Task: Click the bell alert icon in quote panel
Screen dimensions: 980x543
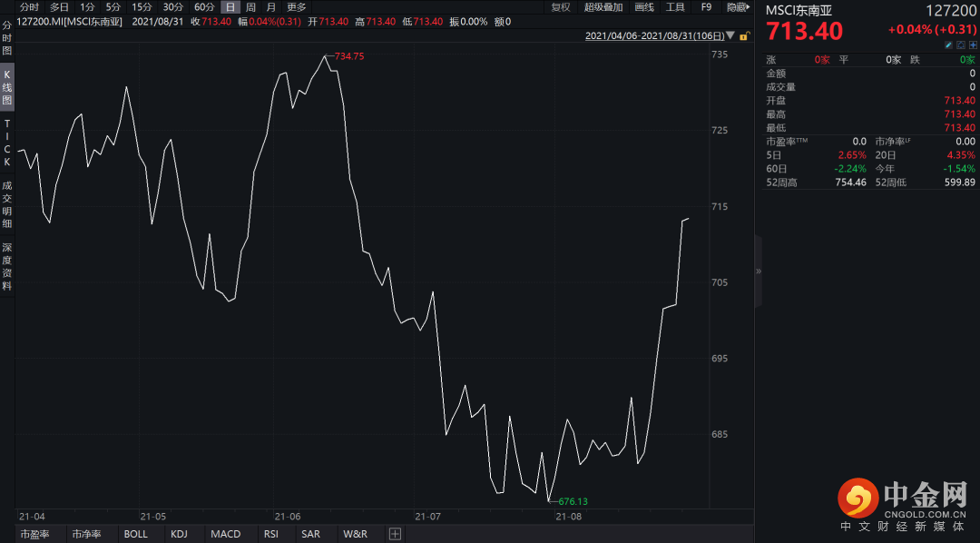Action: [x=961, y=45]
